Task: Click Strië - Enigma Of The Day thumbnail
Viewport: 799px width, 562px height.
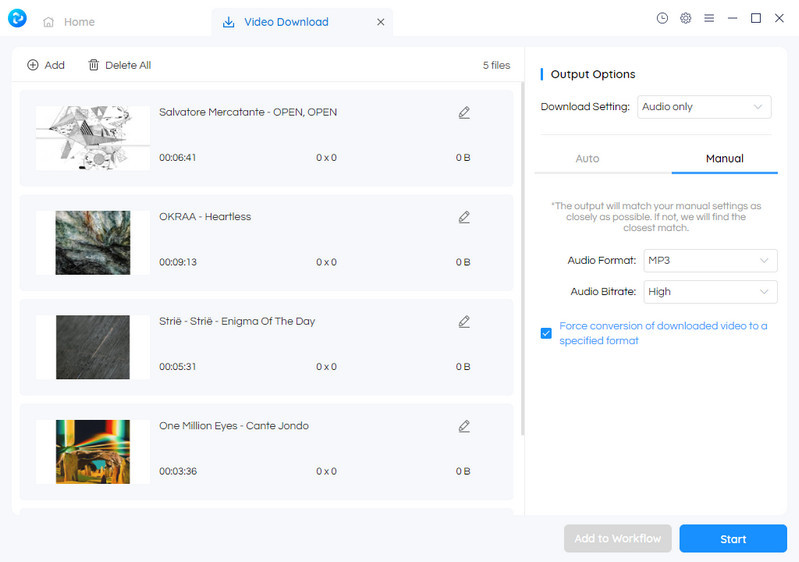Action: [x=93, y=347]
